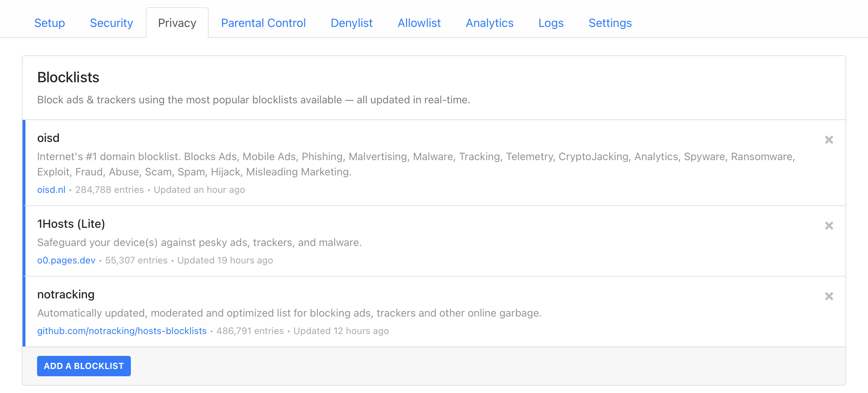Select the Privacy tab
Viewport: 868px width, 393px height.
(177, 23)
